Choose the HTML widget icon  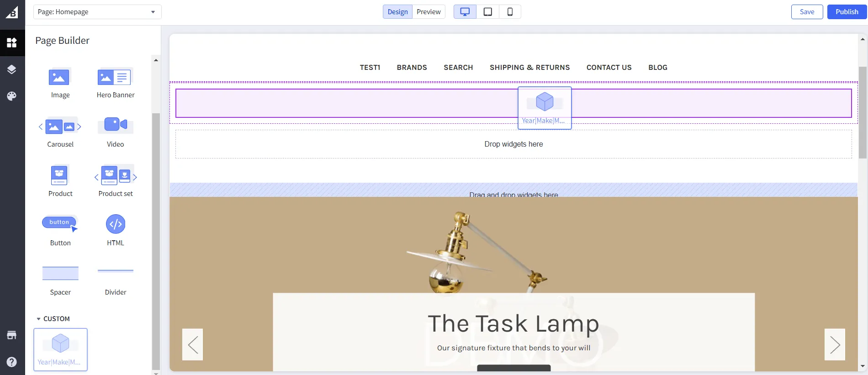click(115, 224)
